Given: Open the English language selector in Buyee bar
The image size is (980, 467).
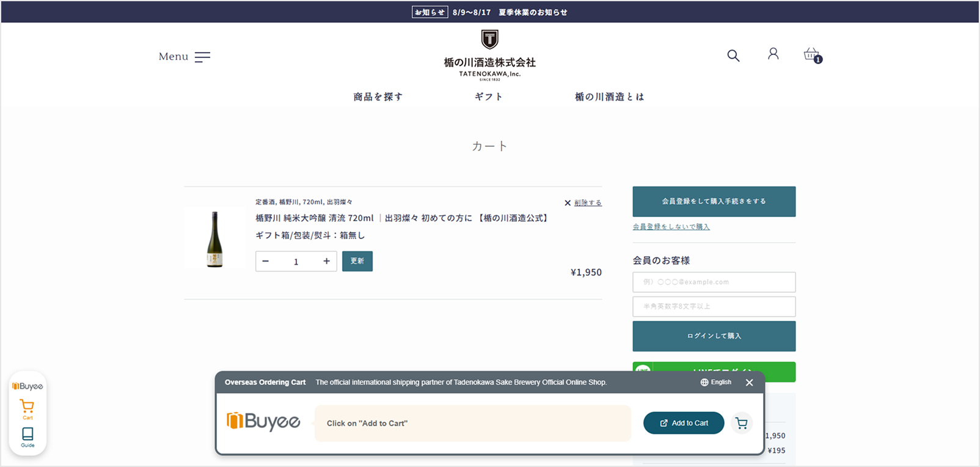Looking at the screenshot, I should pos(716,382).
